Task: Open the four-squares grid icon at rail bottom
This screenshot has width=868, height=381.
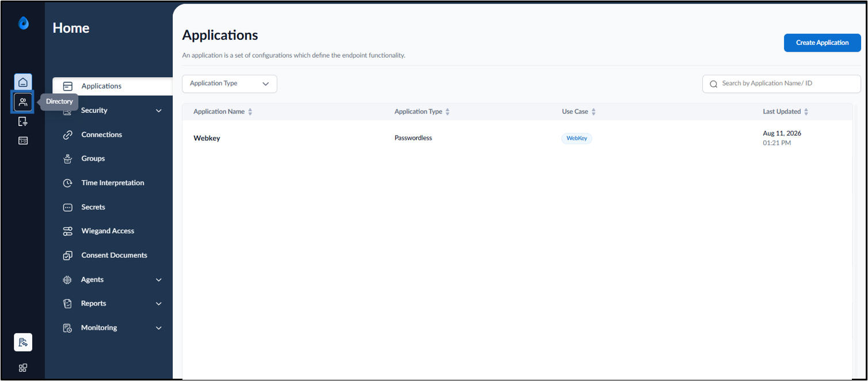Action: click(x=23, y=368)
